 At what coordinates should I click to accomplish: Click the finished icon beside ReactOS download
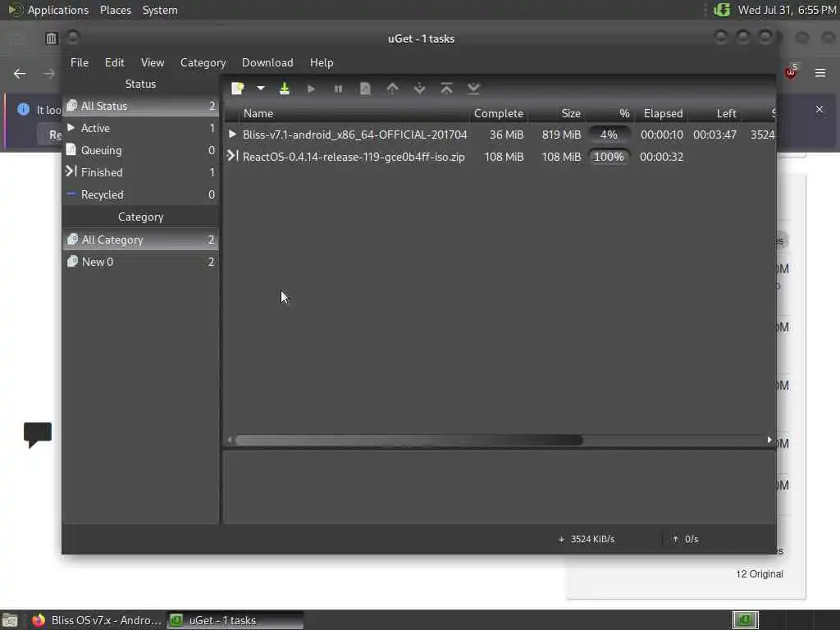[x=232, y=156]
